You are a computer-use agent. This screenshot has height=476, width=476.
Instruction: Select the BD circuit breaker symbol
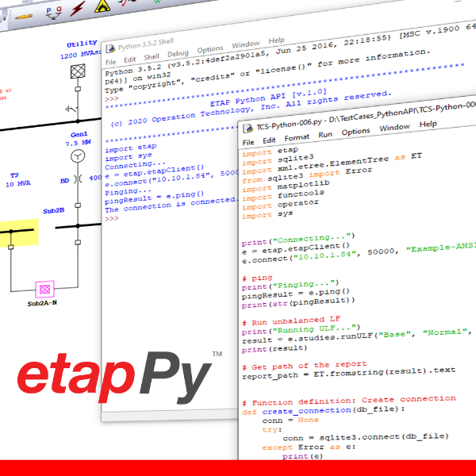pyautogui.click(x=77, y=179)
